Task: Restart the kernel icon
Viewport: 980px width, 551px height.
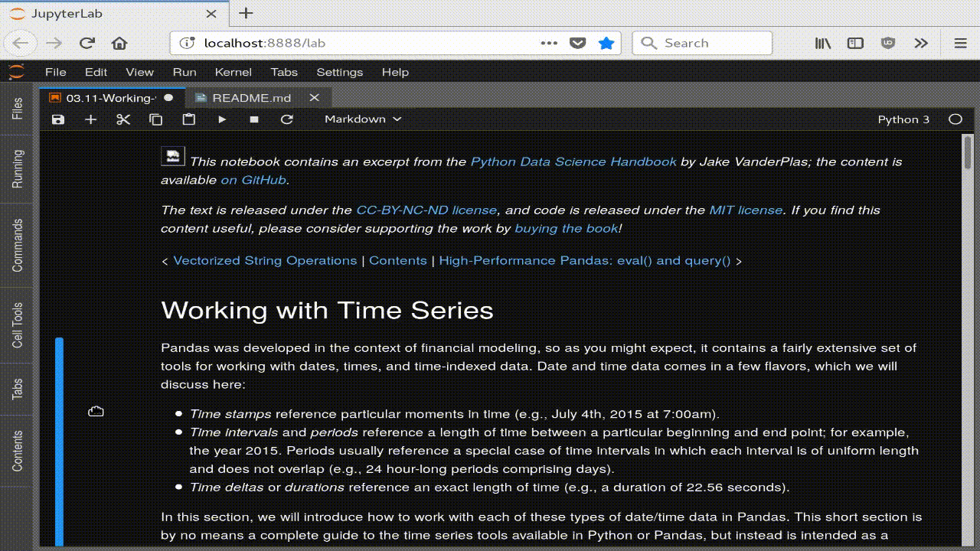Action: point(287,119)
